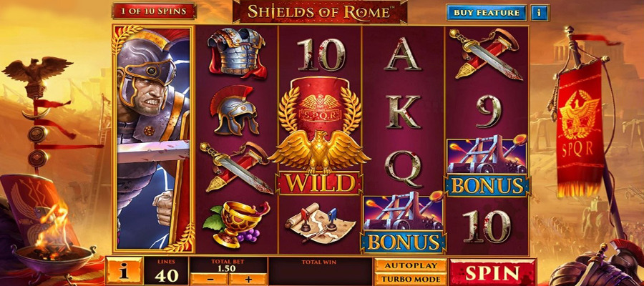Decrease total bet with minus button
This screenshot has width=644, height=286.
209,279
